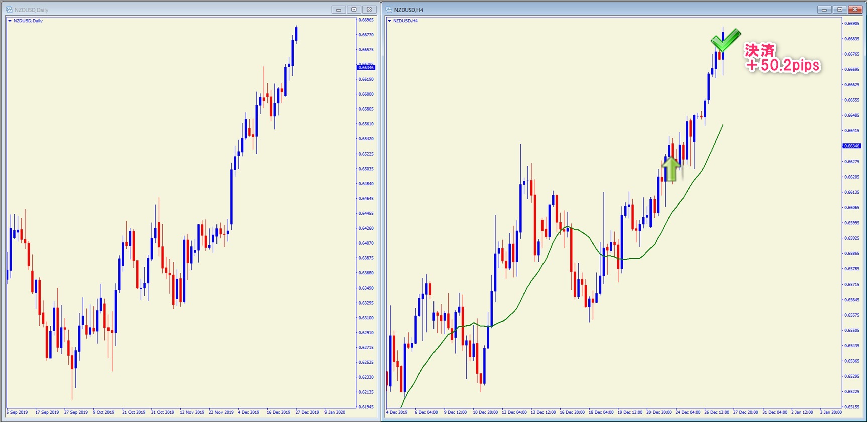This screenshot has width=868, height=423.
Task: Click the 0.66965 price axis label
Action: pyautogui.click(x=366, y=20)
